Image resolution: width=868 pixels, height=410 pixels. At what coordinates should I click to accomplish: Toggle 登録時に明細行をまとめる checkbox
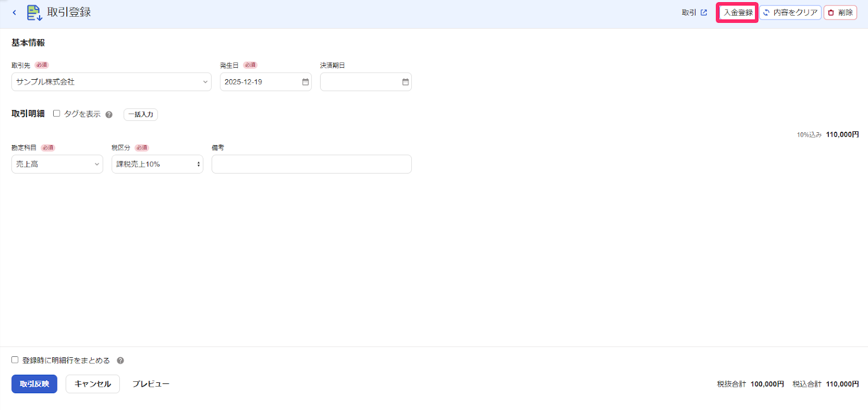(x=15, y=360)
